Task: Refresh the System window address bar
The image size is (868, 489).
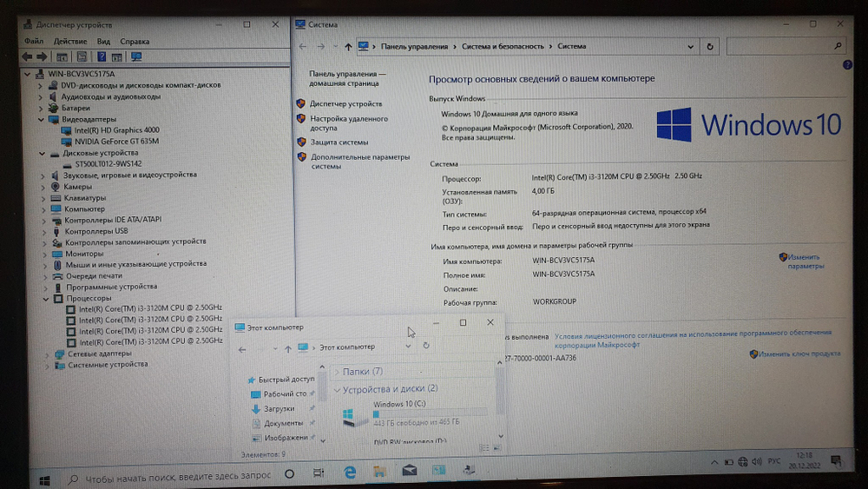Action: point(710,47)
